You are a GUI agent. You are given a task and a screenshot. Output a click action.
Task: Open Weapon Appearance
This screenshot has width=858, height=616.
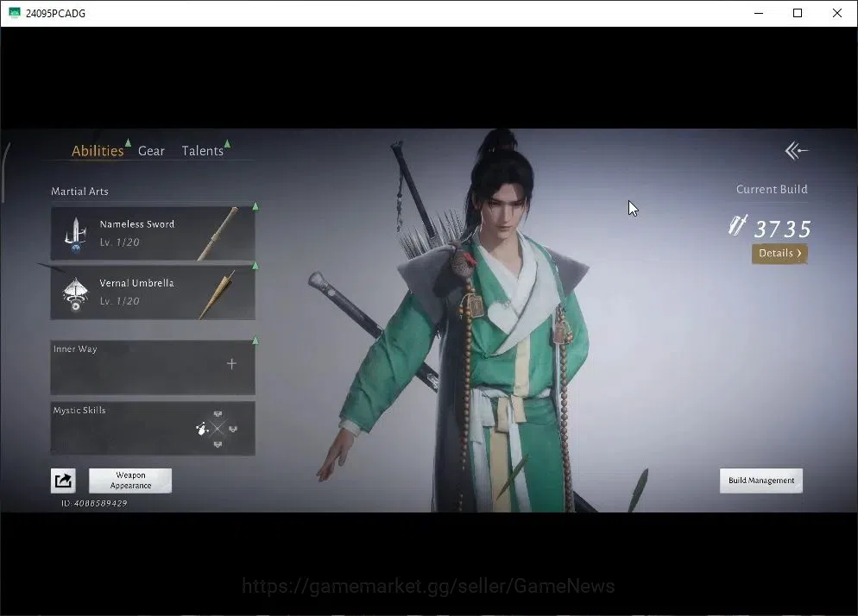[130, 481]
